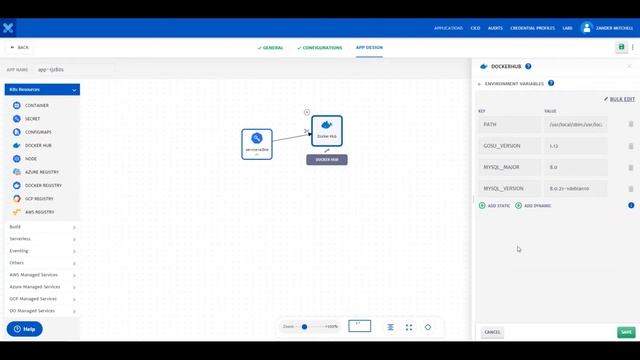Close the DockerHub side panel
The image size is (640, 360).
coord(629,66)
